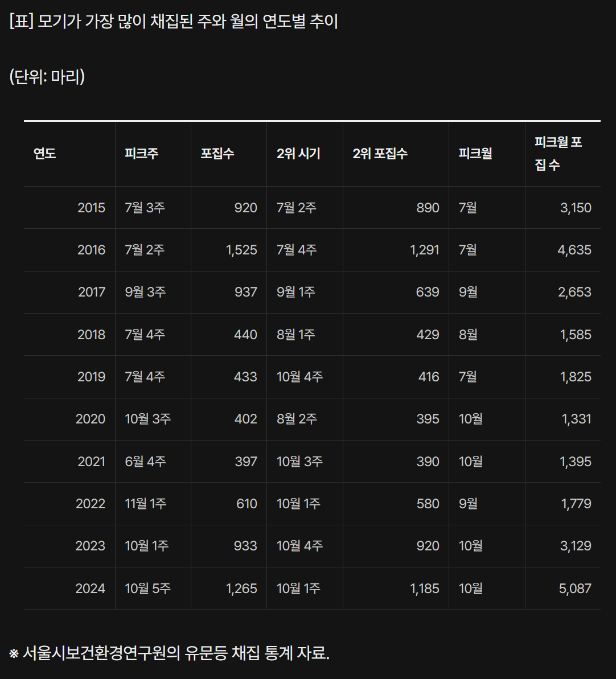Select the 5,087 peak month count cell
The image size is (616, 679).
coord(575,588)
